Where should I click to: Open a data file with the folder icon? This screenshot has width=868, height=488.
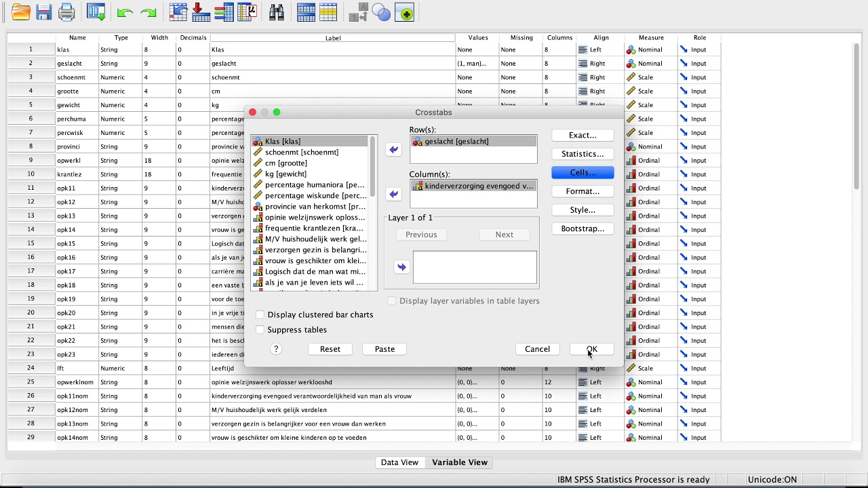pyautogui.click(x=21, y=12)
